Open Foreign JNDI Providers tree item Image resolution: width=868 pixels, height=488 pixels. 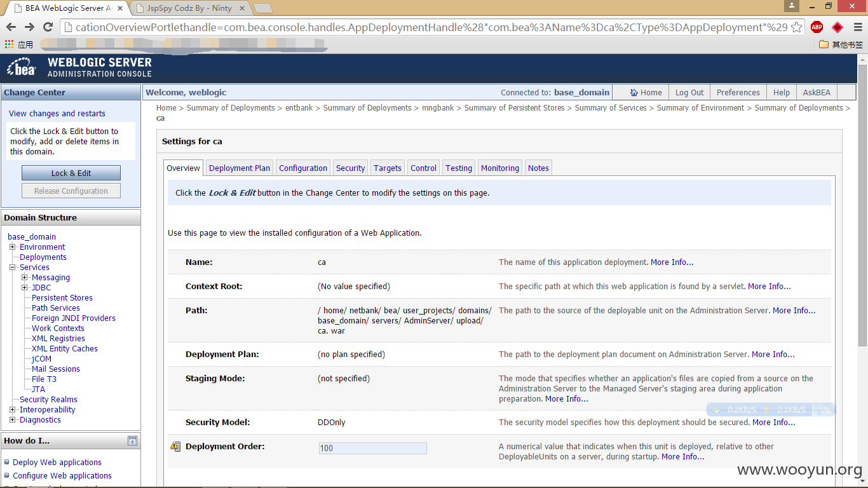tap(74, 318)
